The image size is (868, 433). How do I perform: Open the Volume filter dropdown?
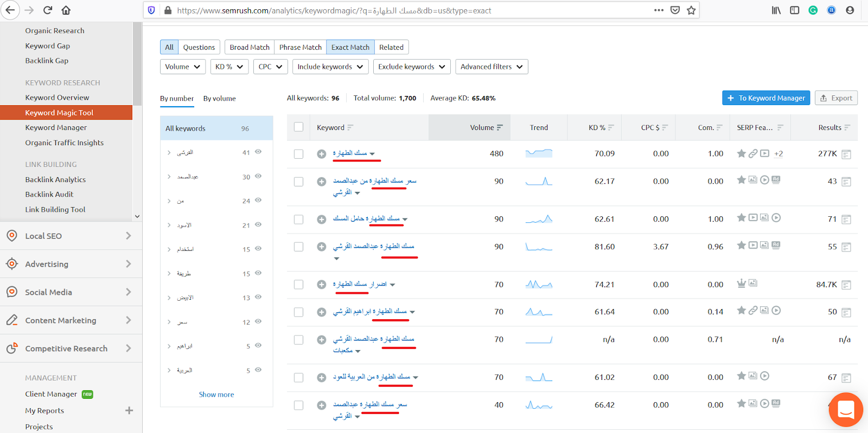[x=183, y=67]
